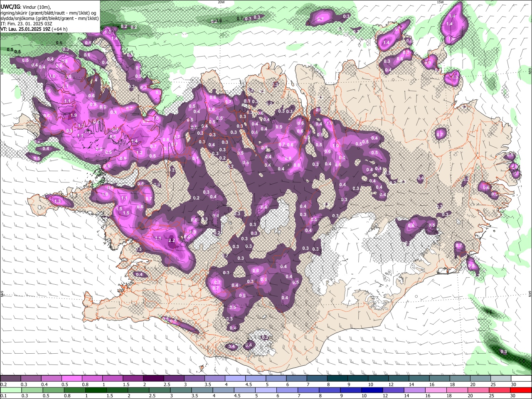Click the 16 light pink swatch in bottom legend row

(x=436, y=390)
